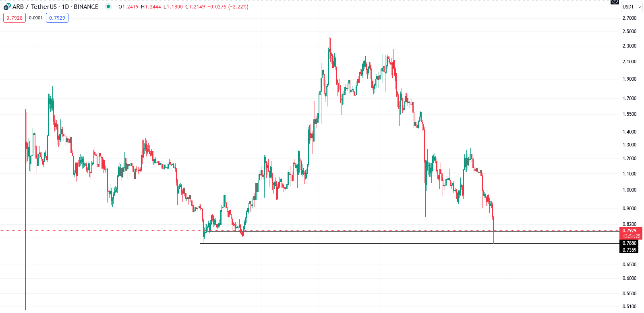Click the 1.0000 price scale label
Viewport: 644px width, 313px height.
(x=630, y=190)
